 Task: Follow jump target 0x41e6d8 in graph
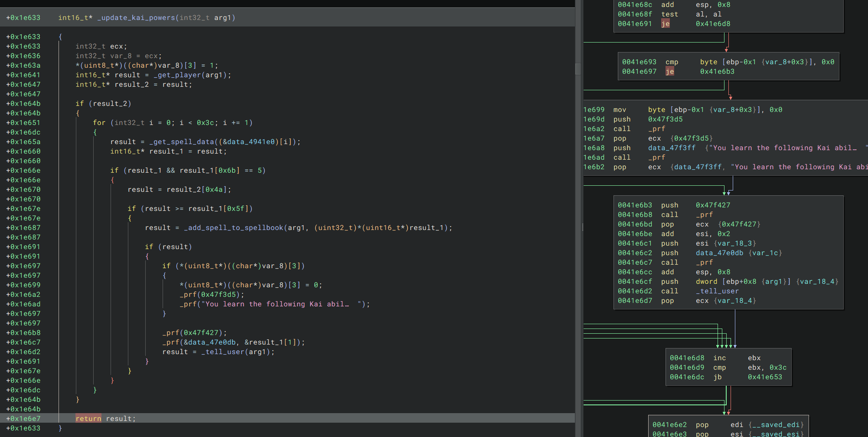(713, 24)
